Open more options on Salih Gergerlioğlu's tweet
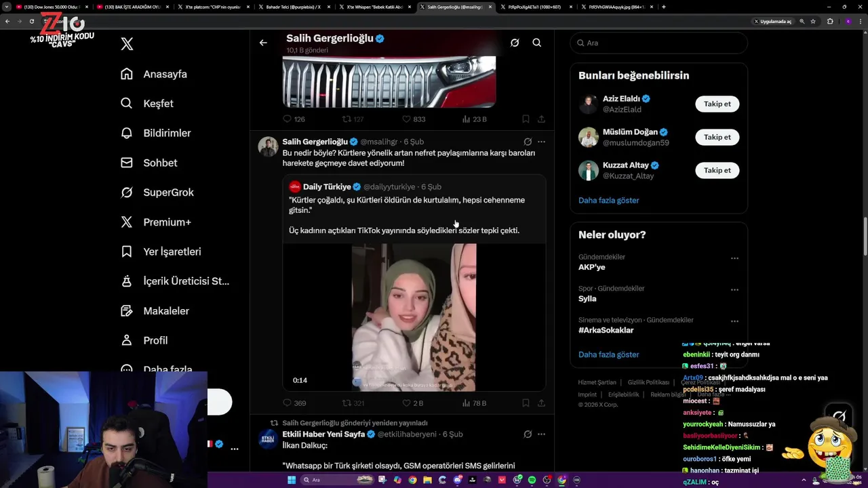Screen dimensions: 868x488 pyautogui.click(x=541, y=142)
